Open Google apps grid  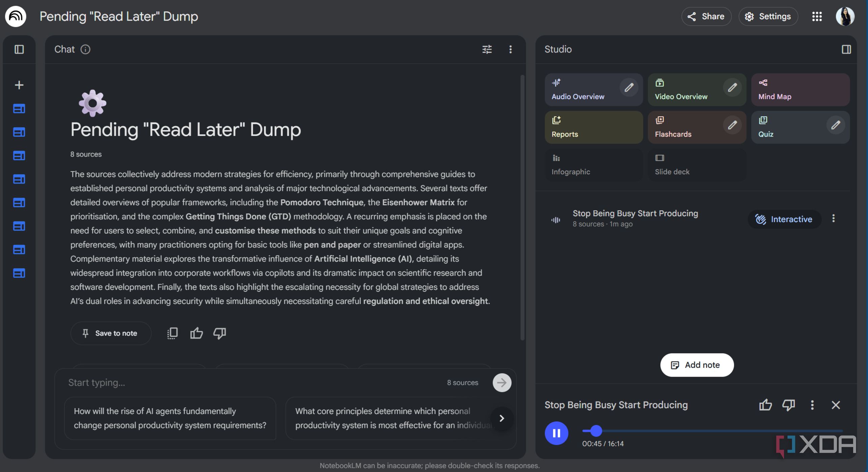pos(816,16)
